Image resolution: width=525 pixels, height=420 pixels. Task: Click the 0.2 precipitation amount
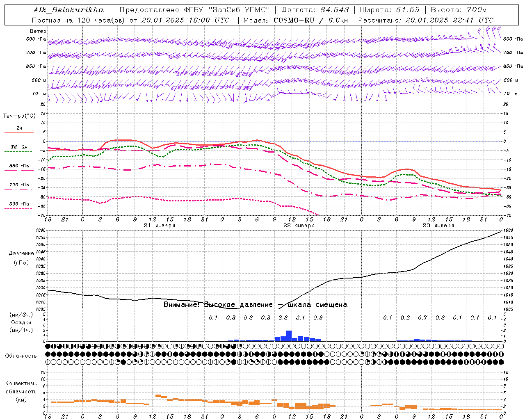(405, 318)
